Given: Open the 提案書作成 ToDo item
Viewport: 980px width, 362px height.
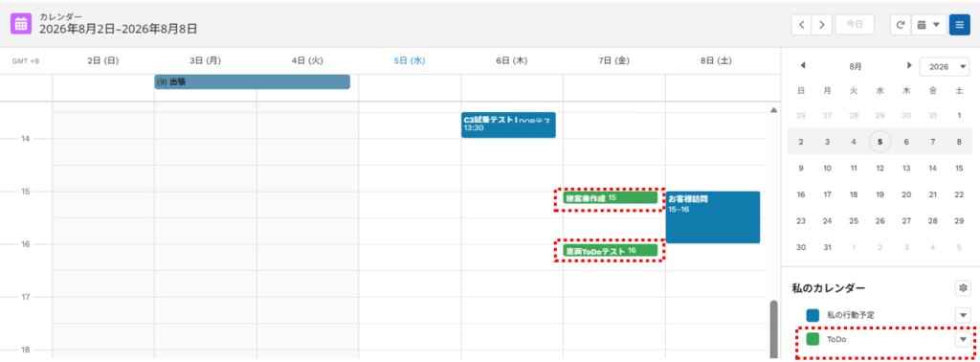Looking at the screenshot, I should [x=610, y=198].
